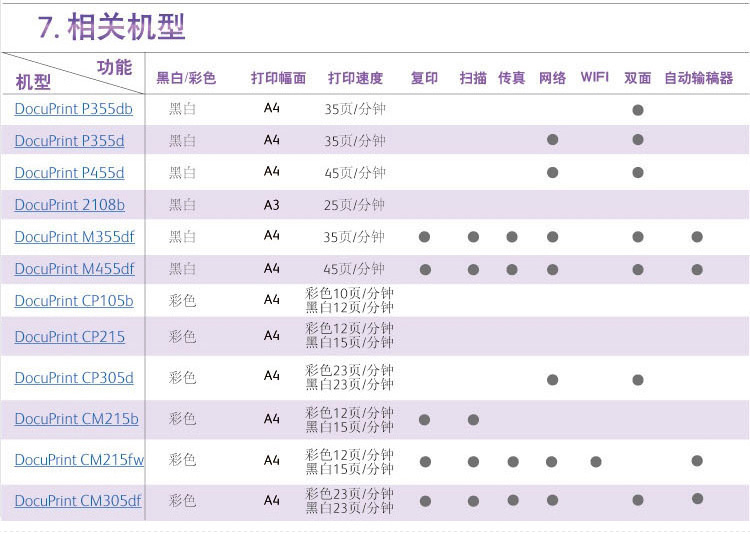Open the DocuPrint CM305df link
Image resolution: width=750 pixels, height=542 pixels.
tap(78, 501)
